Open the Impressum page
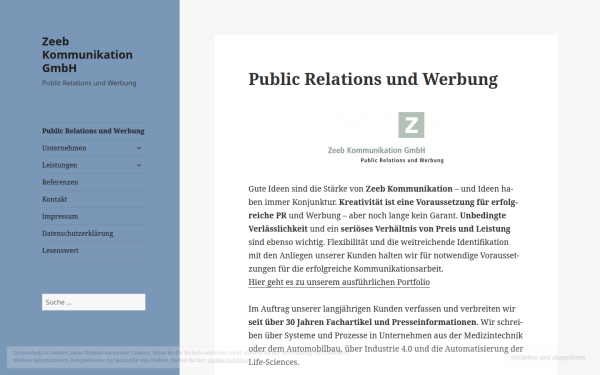 (60, 217)
